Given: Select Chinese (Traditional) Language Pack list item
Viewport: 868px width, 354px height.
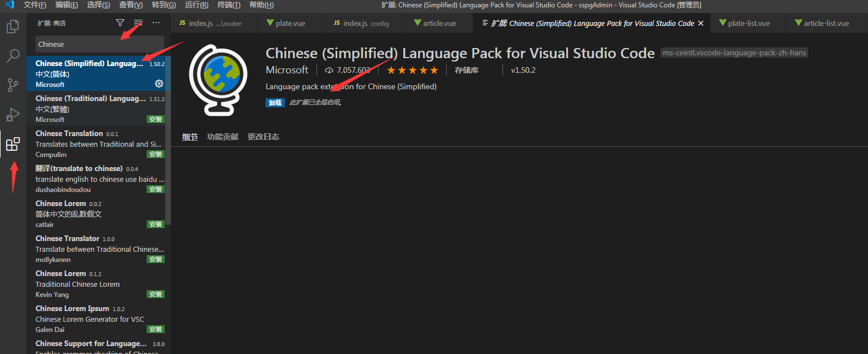Looking at the screenshot, I should tap(99, 108).
